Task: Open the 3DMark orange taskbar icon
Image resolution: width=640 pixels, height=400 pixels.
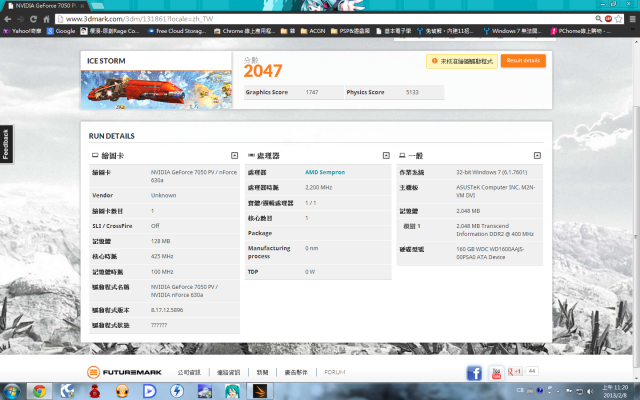Action: (260, 391)
